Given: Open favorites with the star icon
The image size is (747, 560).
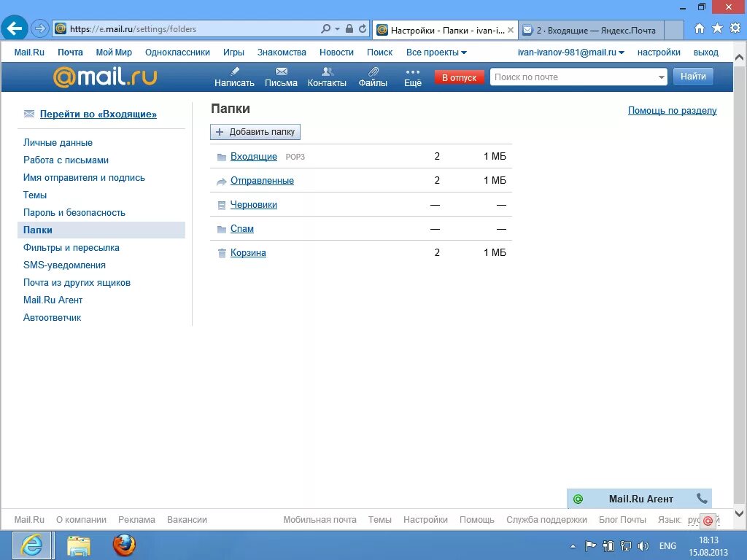Looking at the screenshot, I should tap(717, 28).
